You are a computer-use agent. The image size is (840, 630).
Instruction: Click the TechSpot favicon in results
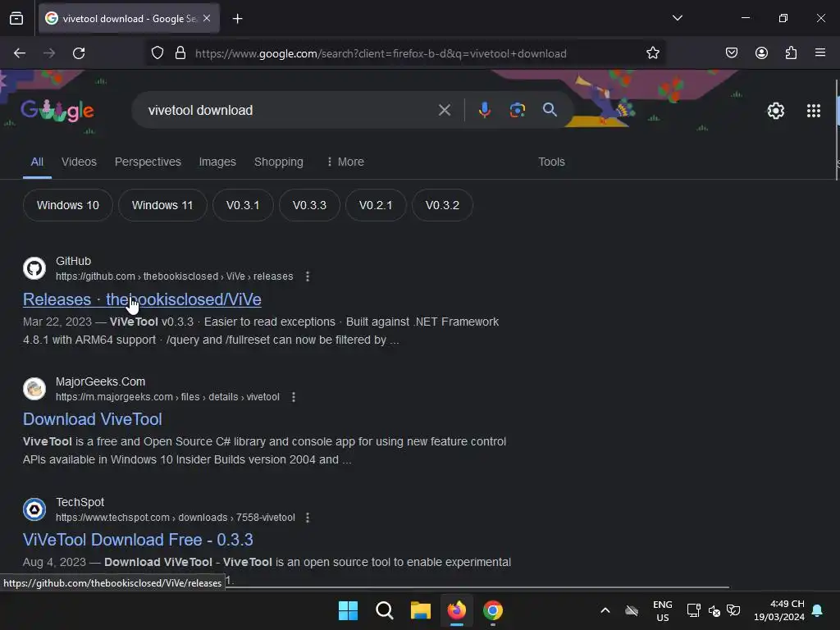coord(34,509)
